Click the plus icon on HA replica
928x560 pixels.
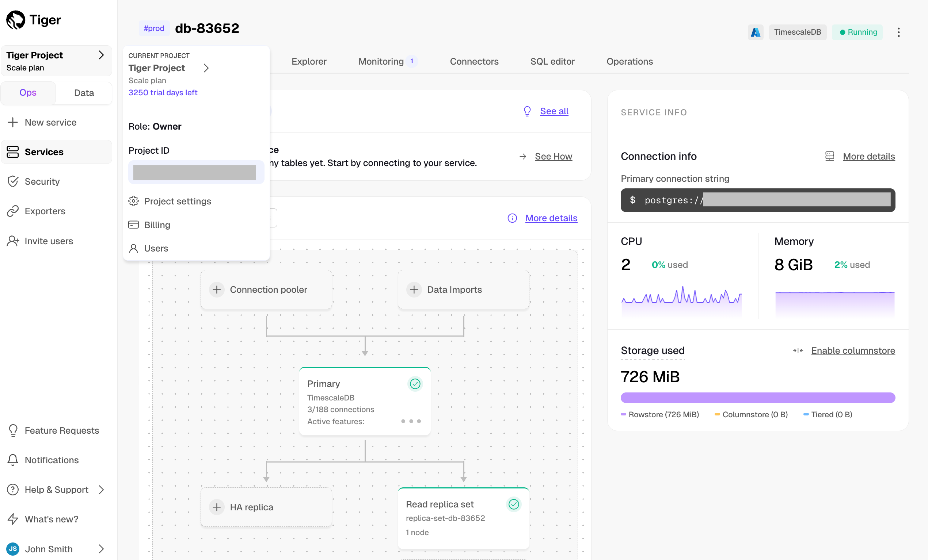217,507
